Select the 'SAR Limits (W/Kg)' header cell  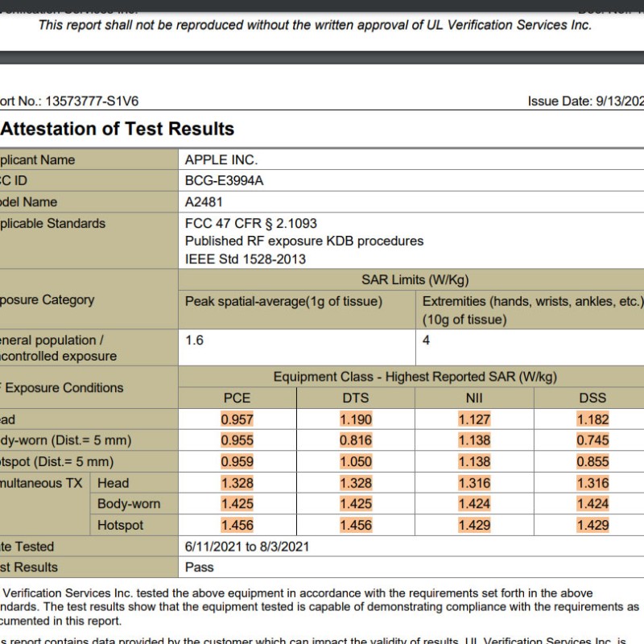pyautogui.click(x=415, y=280)
